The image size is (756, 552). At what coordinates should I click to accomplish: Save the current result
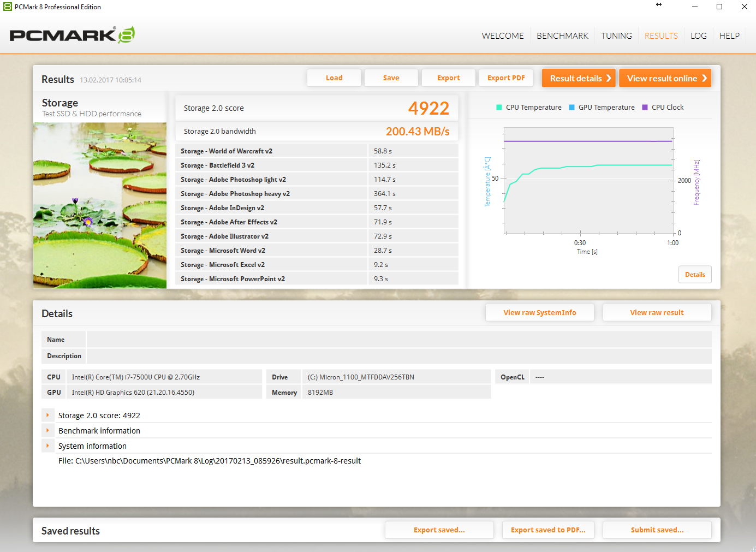pyautogui.click(x=391, y=78)
